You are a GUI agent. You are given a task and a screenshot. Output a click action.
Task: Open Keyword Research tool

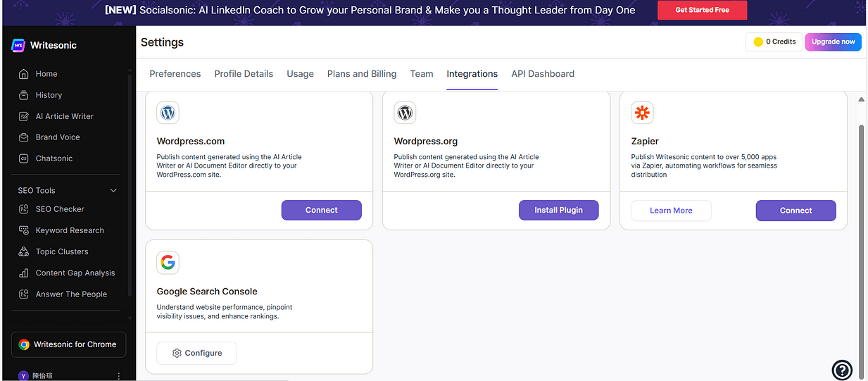pos(70,230)
